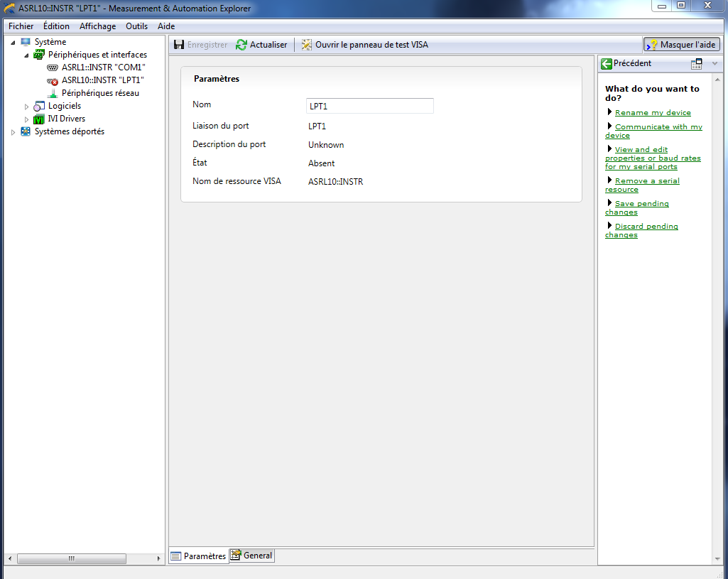Viewport: 728px width, 579px height.
Task: Collapse the Système tree node
Action: [13, 42]
